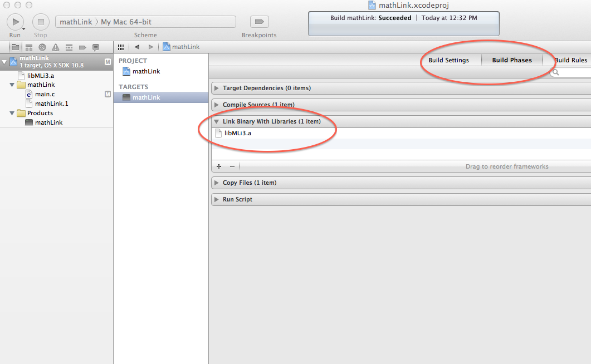Click the Xcode icon of the project root
Viewport: 591px width, 364px height.
(x=13, y=62)
